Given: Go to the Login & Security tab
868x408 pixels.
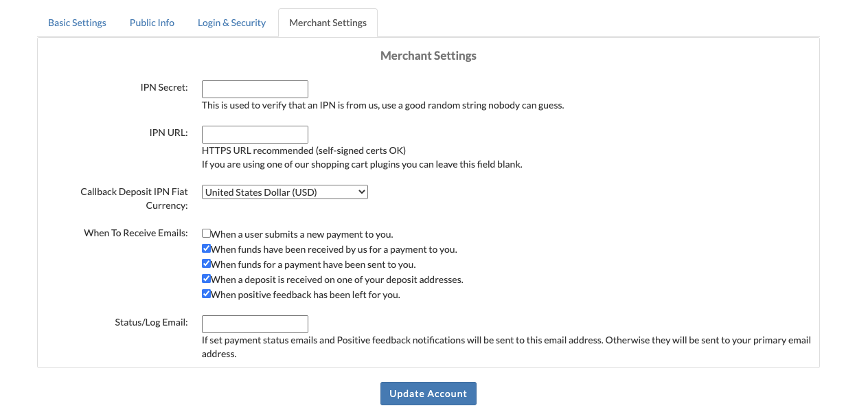Looking at the screenshot, I should pos(231,23).
